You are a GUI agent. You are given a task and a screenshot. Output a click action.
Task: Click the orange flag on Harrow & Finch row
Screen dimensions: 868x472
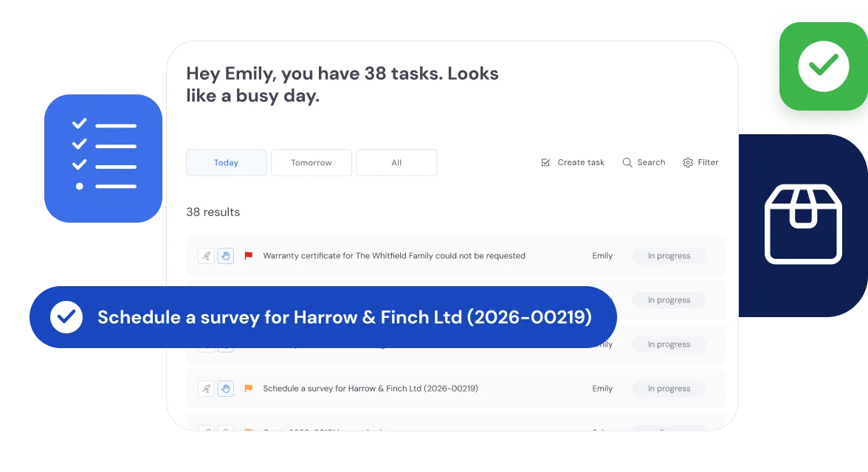pos(249,389)
